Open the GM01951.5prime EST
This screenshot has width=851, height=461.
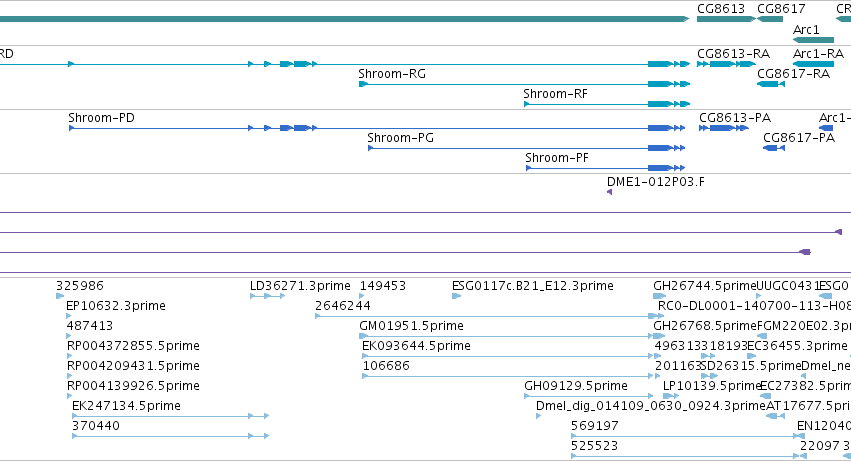pos(411,326)
